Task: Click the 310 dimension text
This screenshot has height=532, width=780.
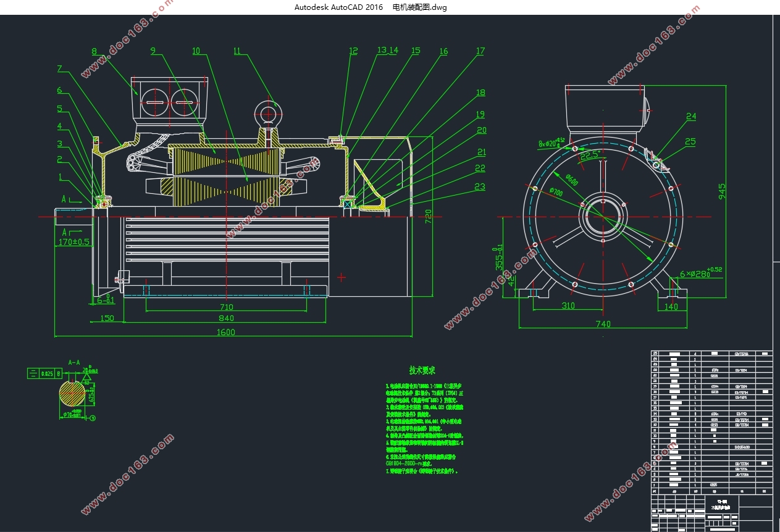Action: click(568, 305)
